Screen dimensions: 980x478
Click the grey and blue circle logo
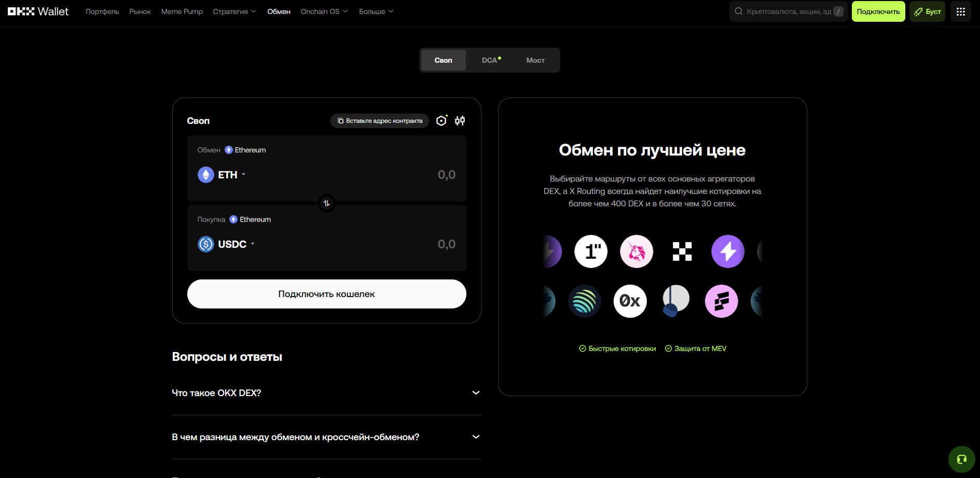pos(676,301)
